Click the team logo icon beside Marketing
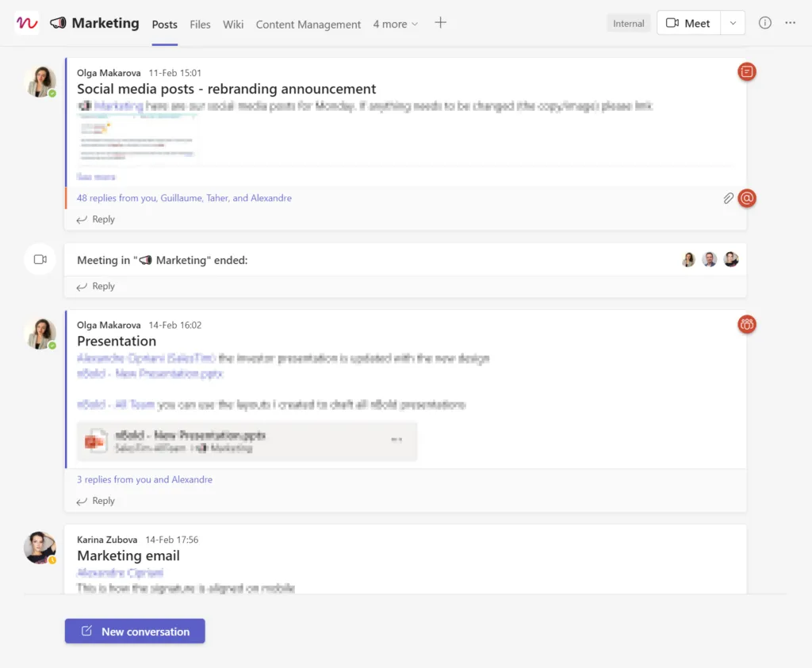Viewport: 812px width, 668px height. click(x=27, y=23)
